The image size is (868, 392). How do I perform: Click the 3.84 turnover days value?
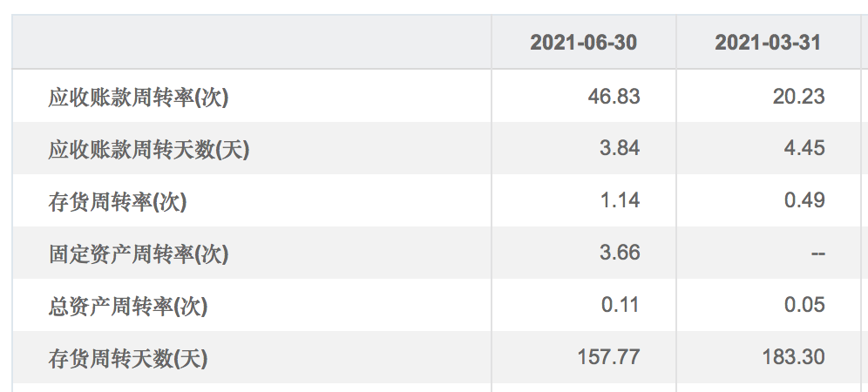620,149
